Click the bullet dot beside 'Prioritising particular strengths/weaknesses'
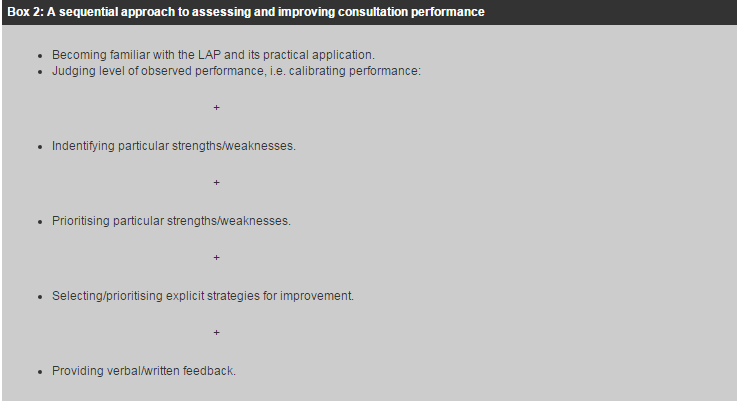 (40, 222)
